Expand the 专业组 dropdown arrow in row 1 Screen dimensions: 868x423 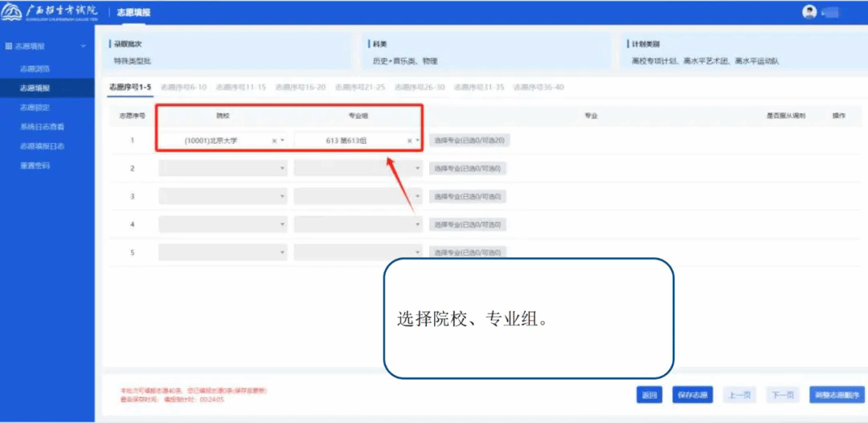pyautogui.click(x=417, y=141)
